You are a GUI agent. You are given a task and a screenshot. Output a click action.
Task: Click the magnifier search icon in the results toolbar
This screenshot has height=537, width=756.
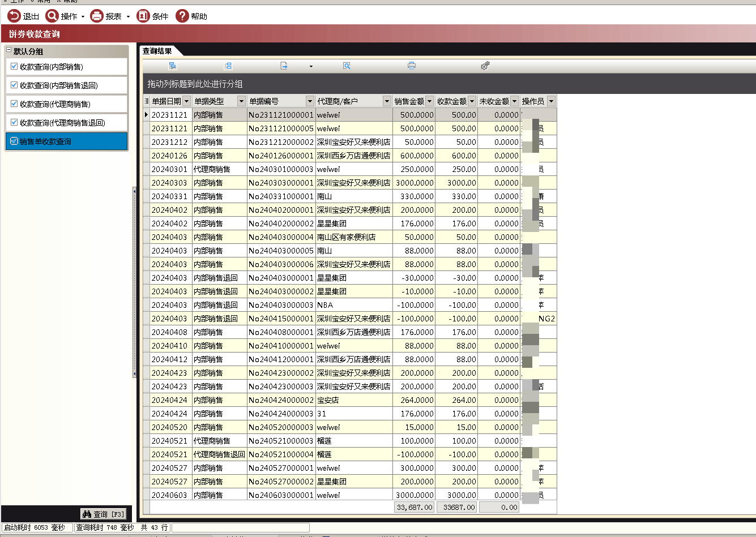click(x=347, y=66)
